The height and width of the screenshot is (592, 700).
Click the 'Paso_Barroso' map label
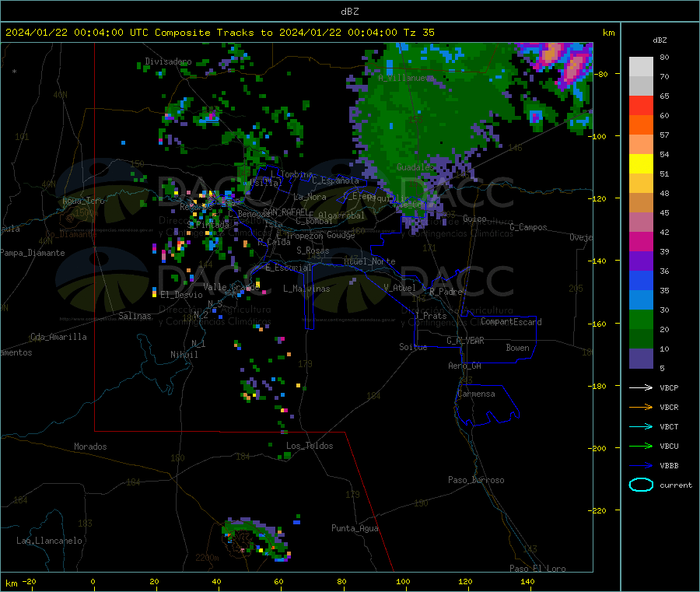[476, 480]
